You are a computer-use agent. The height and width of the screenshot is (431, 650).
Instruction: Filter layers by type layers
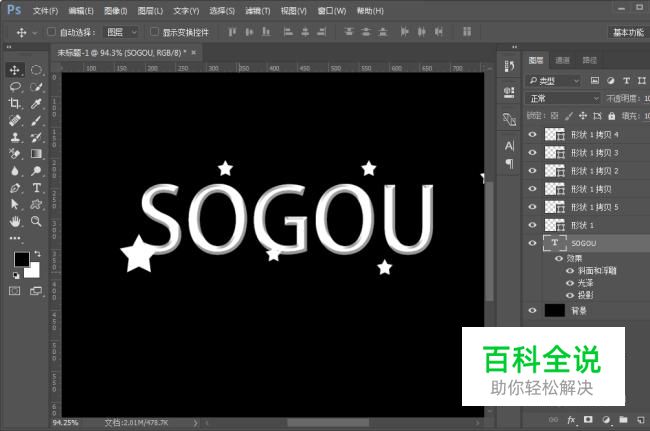click(x=626, y=81)
